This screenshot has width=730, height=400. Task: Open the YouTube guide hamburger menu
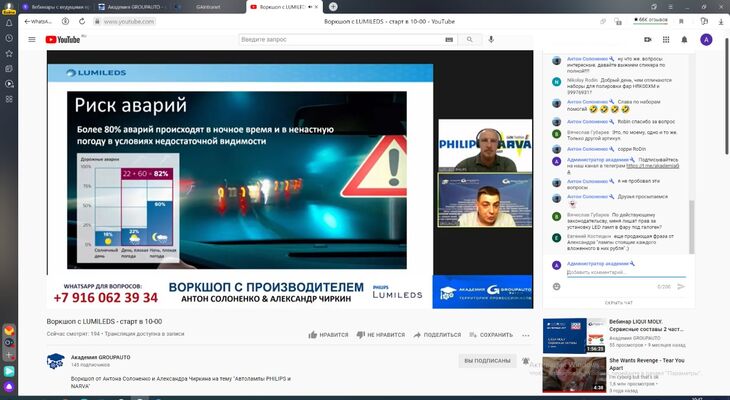click(32, 40)
